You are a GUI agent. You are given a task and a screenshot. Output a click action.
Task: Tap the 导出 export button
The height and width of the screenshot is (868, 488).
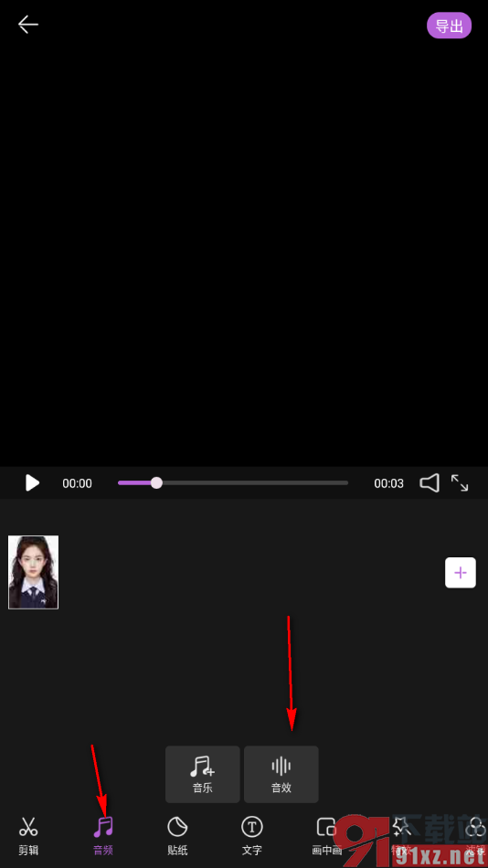point(449,26)
